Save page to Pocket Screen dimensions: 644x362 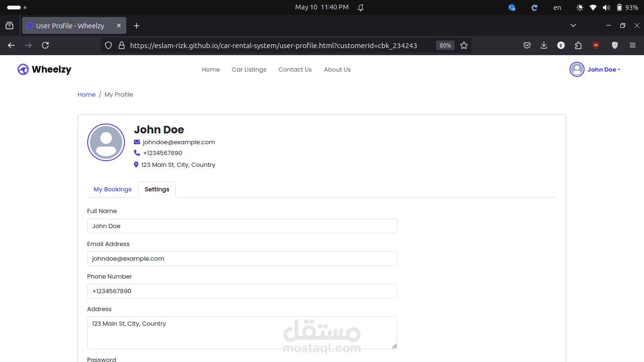coord(527,45)
